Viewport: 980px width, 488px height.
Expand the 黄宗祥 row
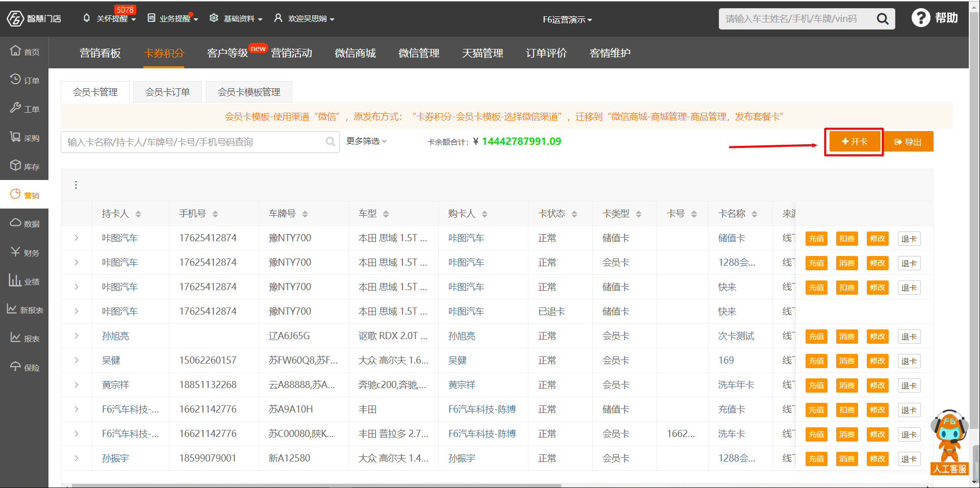77,384
